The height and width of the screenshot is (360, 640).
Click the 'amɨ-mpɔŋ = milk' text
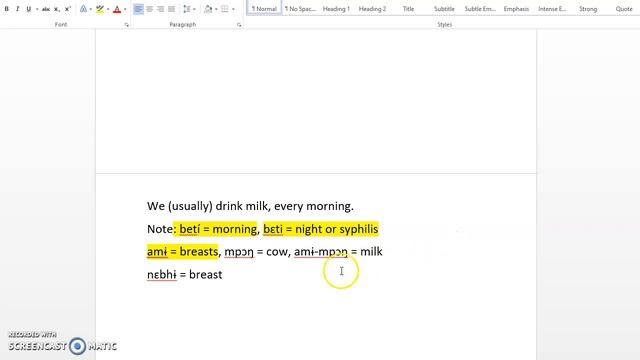tap(338, 252)
